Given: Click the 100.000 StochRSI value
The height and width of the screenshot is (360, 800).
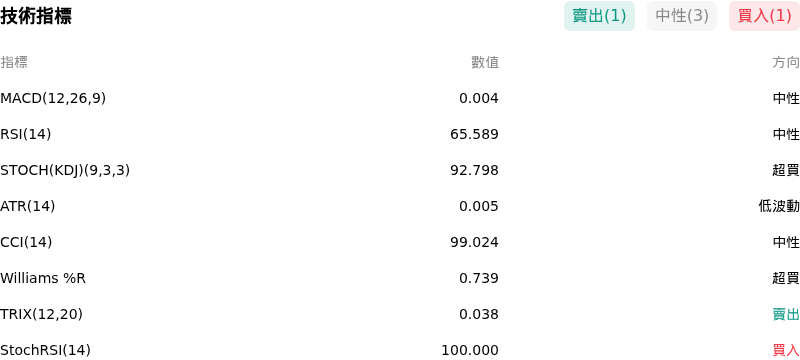Looking at the screenshot, I should [470, 350].
